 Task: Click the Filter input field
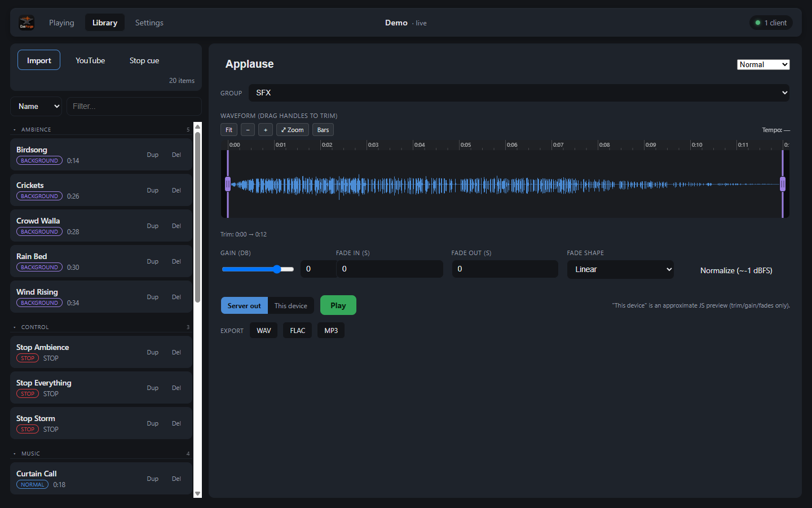134,106
